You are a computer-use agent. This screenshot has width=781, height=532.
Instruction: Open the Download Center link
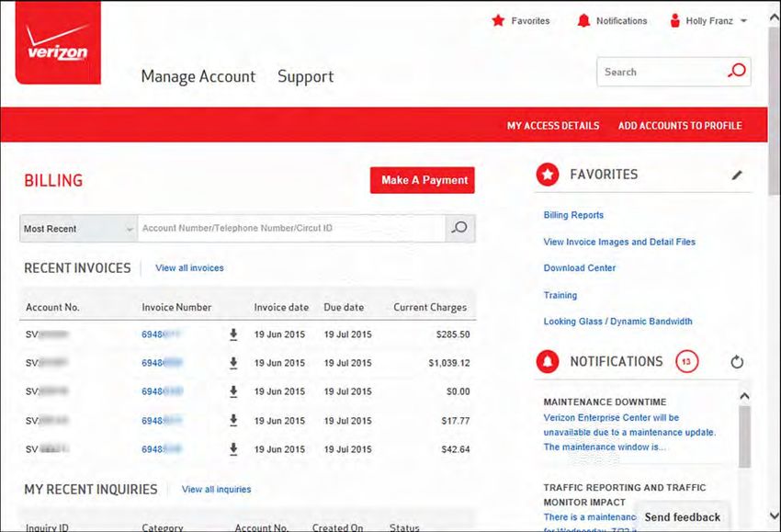pos(579,268)
